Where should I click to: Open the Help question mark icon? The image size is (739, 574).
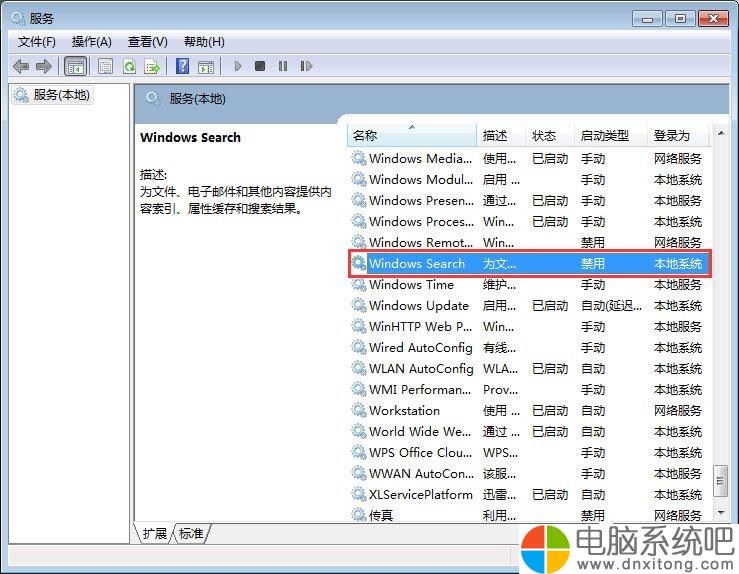182,66
